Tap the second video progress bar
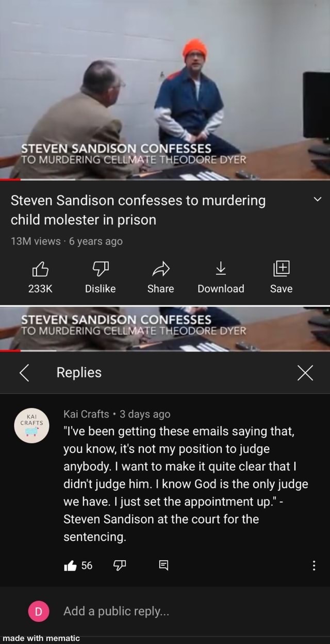Image resolution: width=330 pixels, height=644 pixels. 165,350
